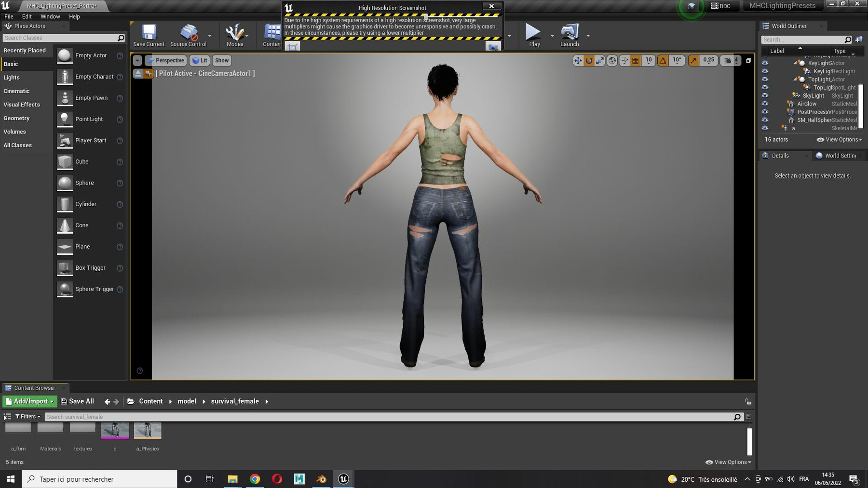Image resolution: width=868 pixels, height=488 pixels.
Task: Open Blender from the Windows taskbar
Action: click(321, 479)
